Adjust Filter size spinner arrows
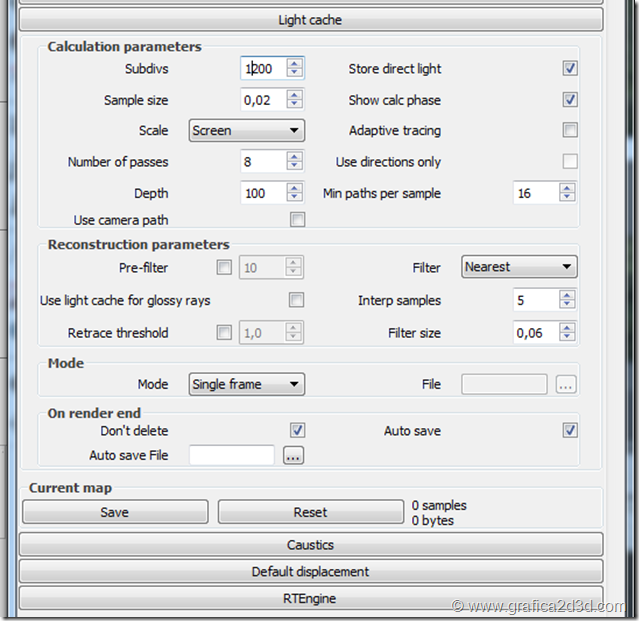 tap(567, 333)
